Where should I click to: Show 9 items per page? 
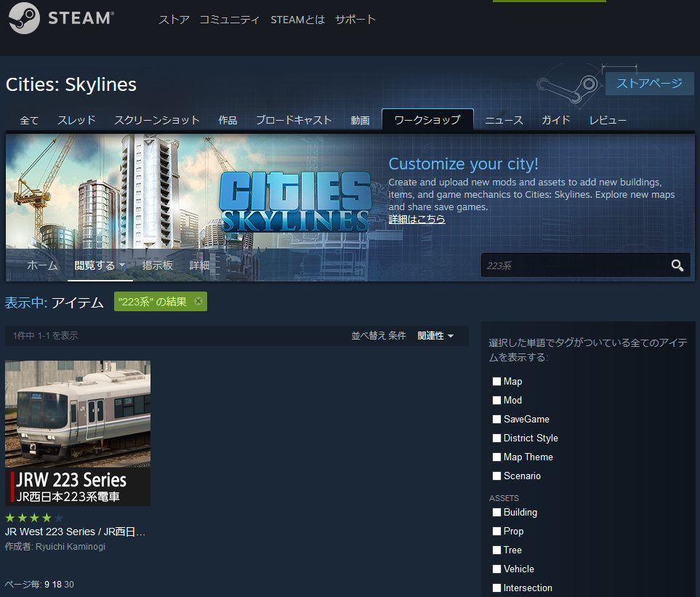pos(47,585)
